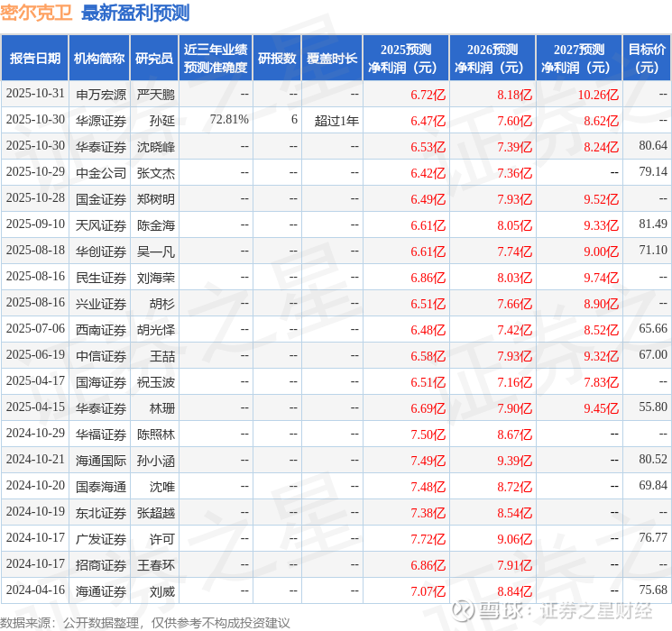This screenshot has height=631, width=672.
Task: Click the 55.80 target price
Action: click(x=653, y=407)
